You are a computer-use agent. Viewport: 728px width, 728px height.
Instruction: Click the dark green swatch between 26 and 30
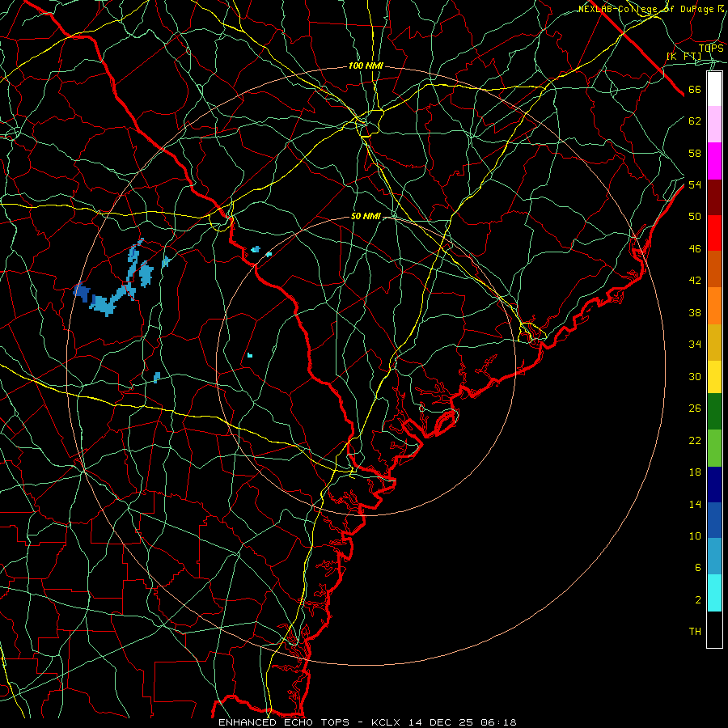[x=714, y=412]
